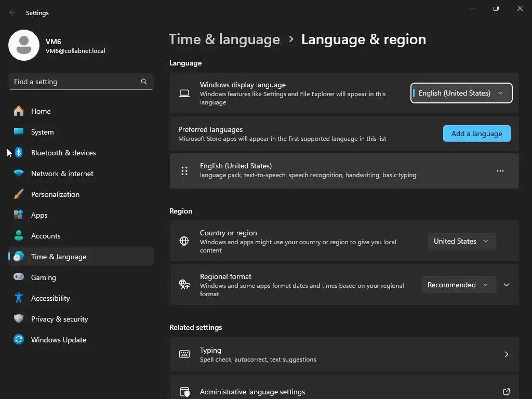Open the Windows display language dropdown
This screenshot has width=532, height=399.
pyautogui.click(x=461, y=93)
